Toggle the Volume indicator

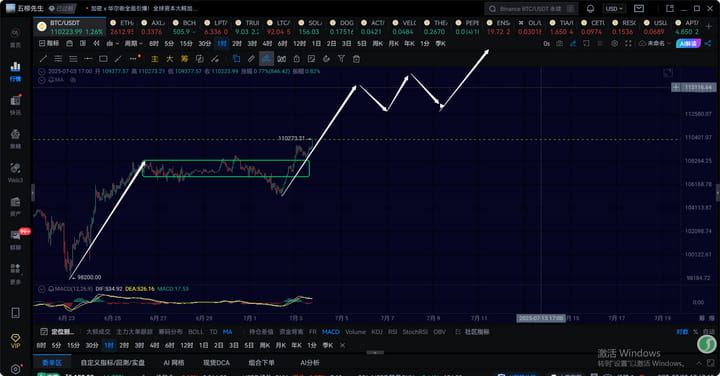point(355,331)
